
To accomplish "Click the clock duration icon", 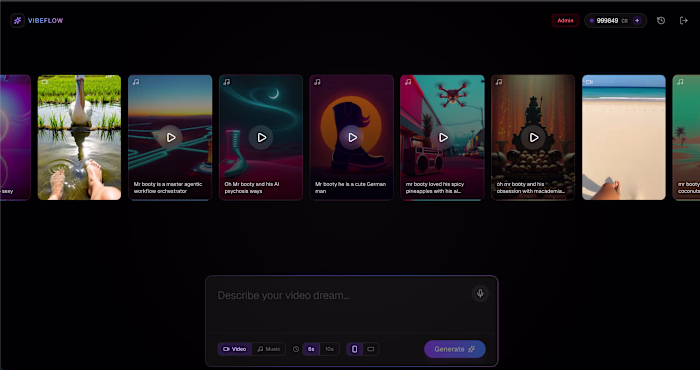I will click(x=296, y=349).
